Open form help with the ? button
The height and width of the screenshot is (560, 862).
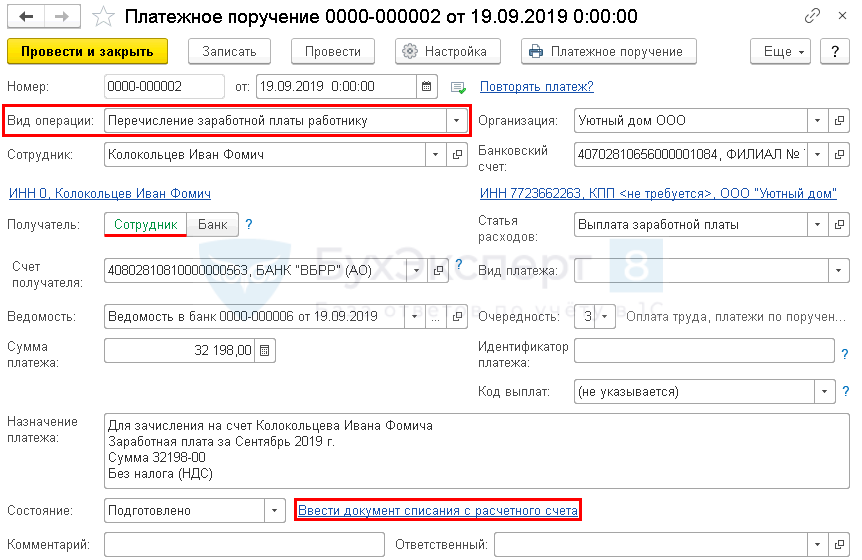point(835,51)
